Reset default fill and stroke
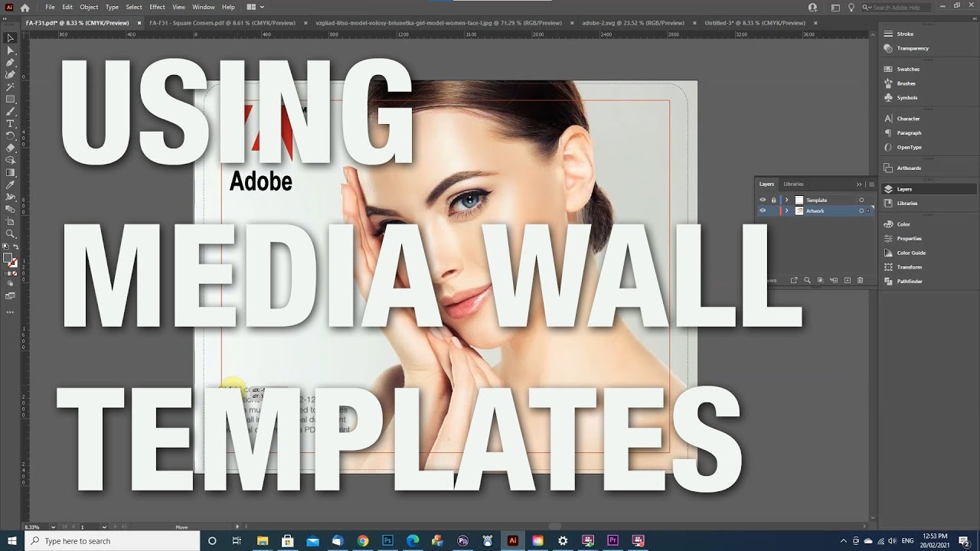This screenshot has width=980, height=551. pos(6,246)
